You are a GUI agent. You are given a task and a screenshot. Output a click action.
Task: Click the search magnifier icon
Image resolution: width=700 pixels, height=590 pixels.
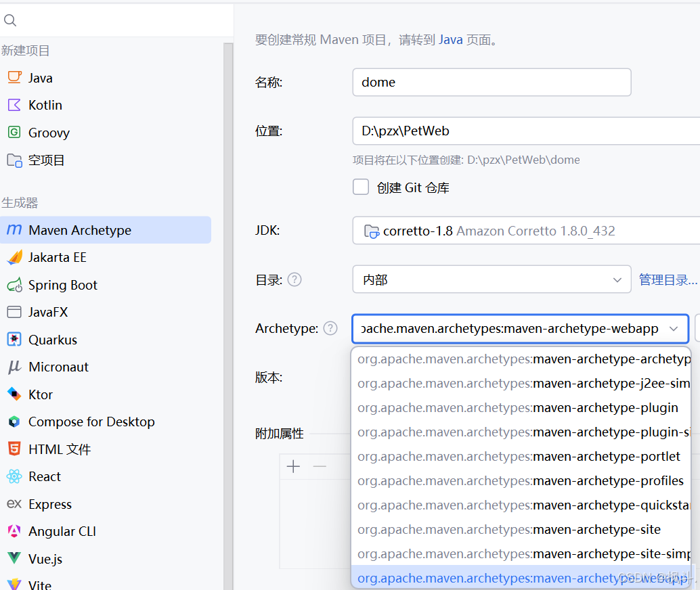click(10, 20)
